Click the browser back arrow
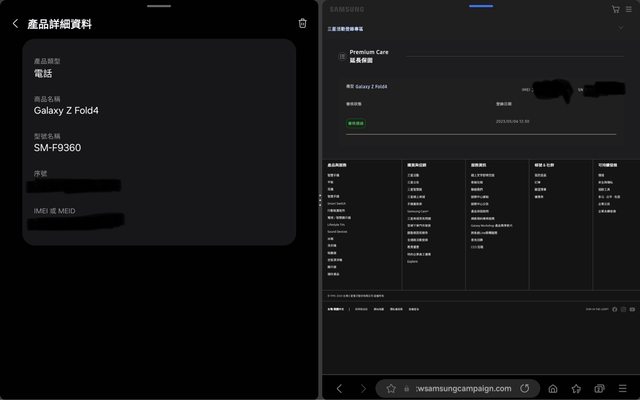This screenshot has width=640, height=400. [339, 388]
